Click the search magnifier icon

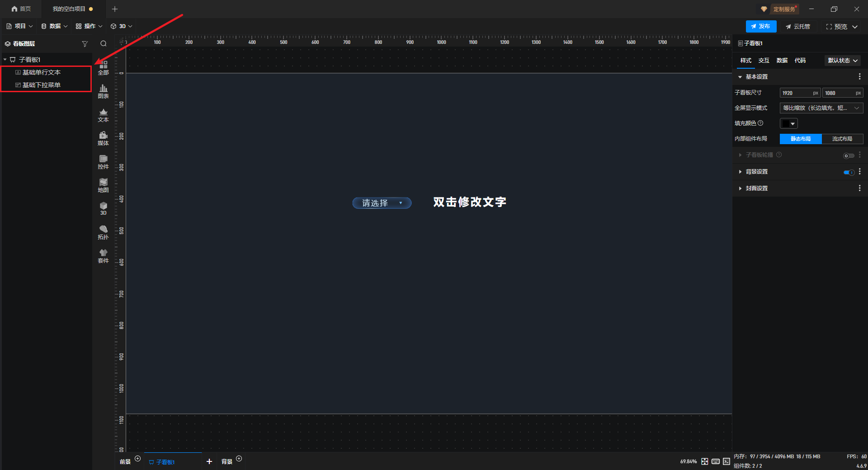pyautogui.click(x=104, y=44)
